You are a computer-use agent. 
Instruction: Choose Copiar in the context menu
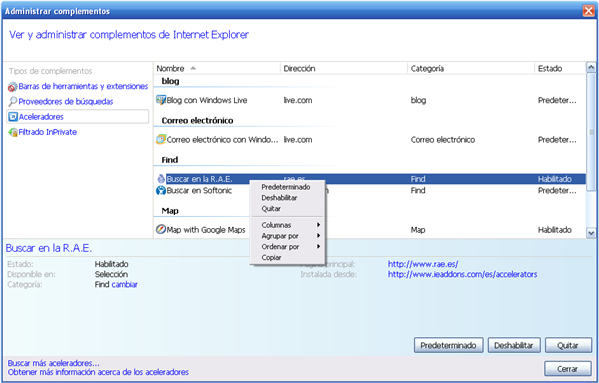(x=271, y=257)
